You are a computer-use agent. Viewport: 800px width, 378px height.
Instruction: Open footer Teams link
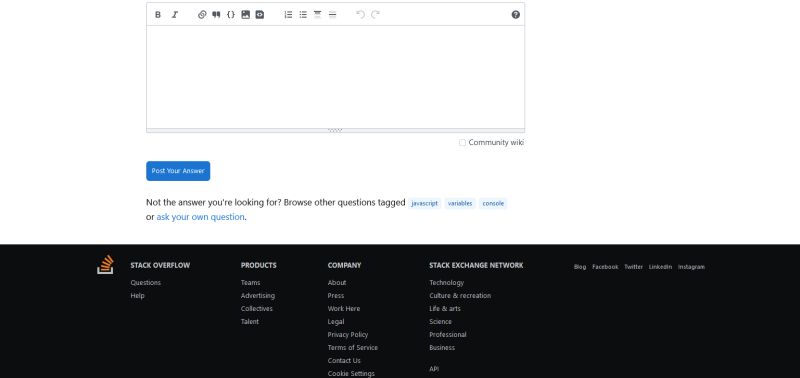(x=251, y=283)
